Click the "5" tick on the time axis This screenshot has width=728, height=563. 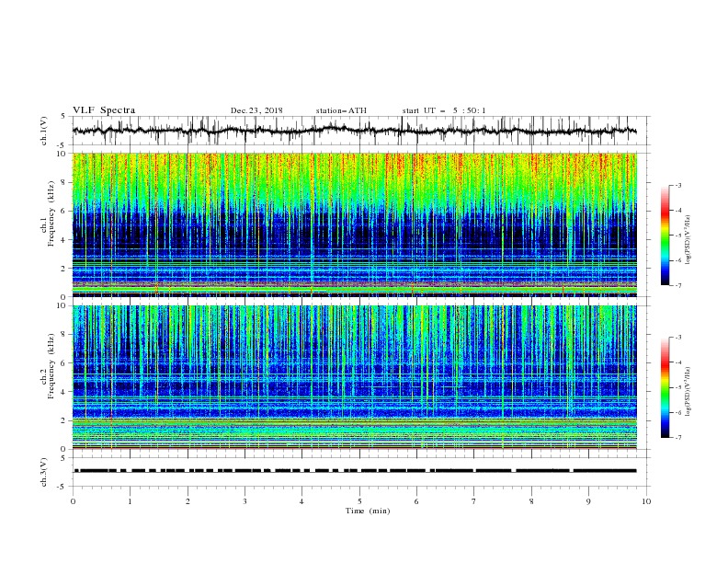point(359,501)
